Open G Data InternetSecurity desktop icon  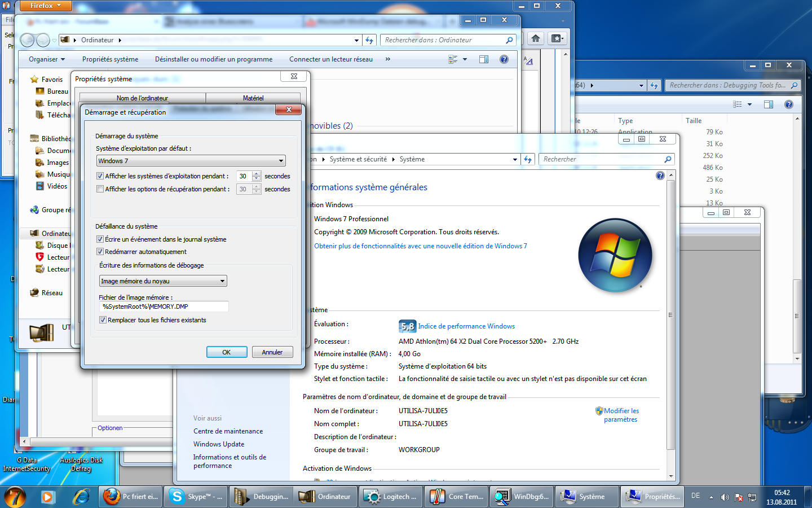click(x=27, y=464)
